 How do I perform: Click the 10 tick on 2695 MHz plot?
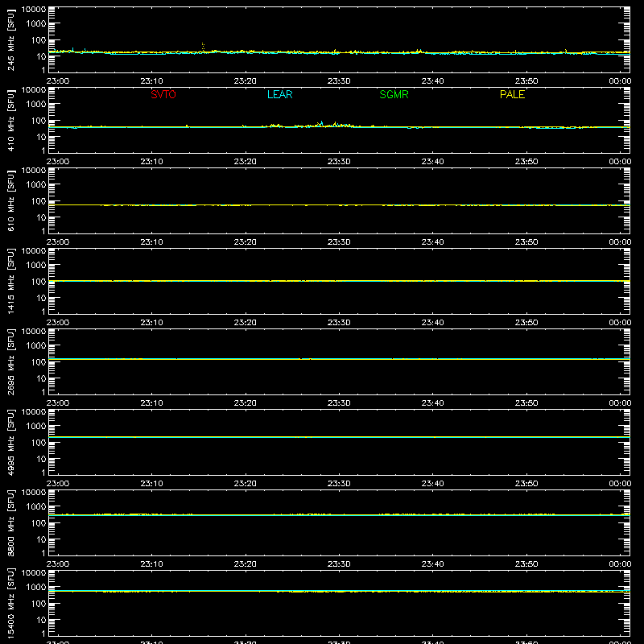coord(42,378)
